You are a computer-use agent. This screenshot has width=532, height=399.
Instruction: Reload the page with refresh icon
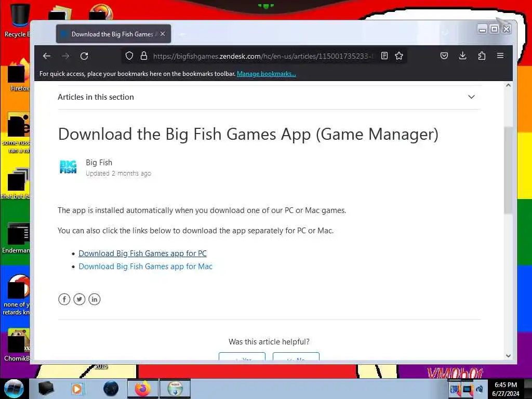84,56
